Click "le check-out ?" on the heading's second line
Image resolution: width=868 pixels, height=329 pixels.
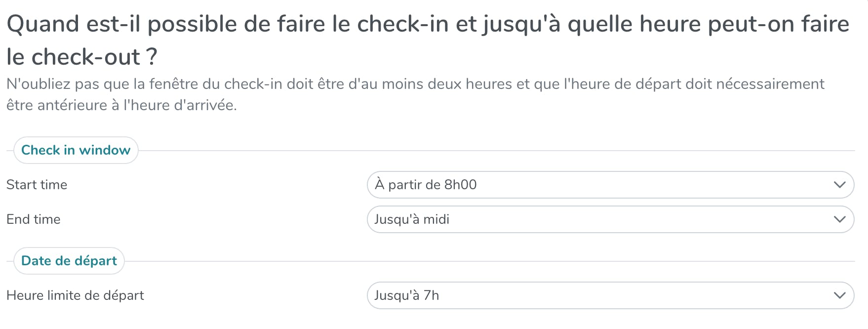(82, 57)
